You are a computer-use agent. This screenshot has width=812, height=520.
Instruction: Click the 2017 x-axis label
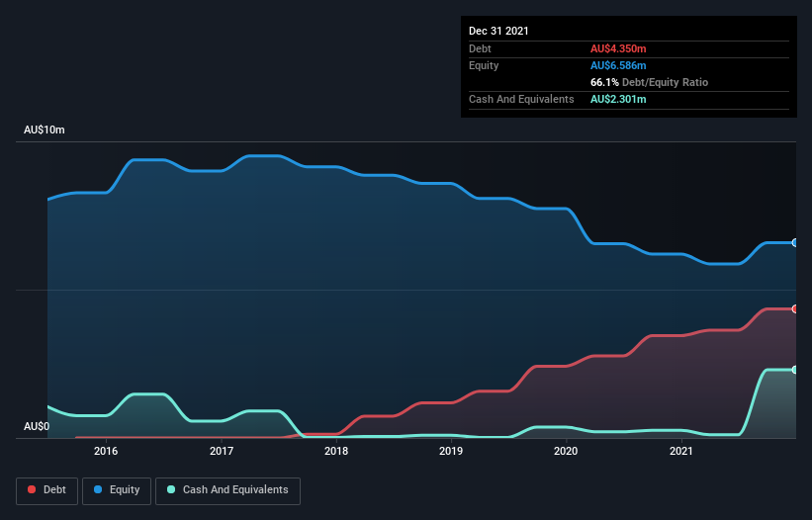pos(222,451)
